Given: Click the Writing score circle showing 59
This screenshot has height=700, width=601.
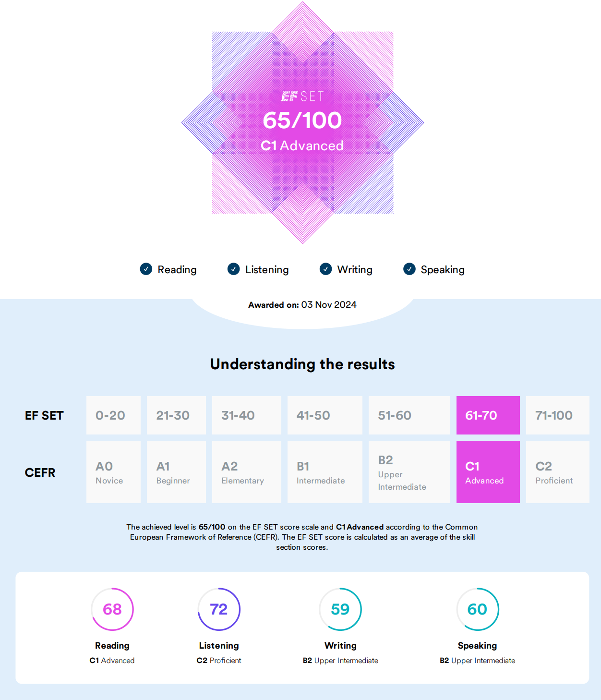Looking at the screenshot, I should tap(340, 609).
